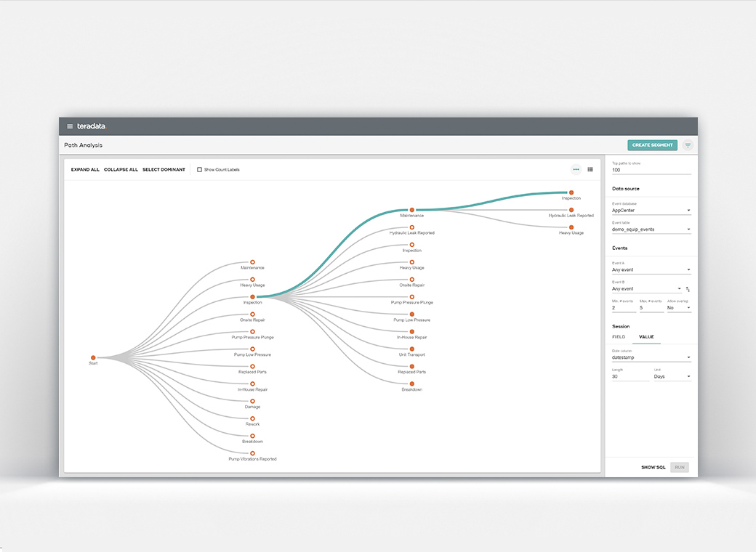This screenshot has height=552, width=756.
Task: Click the three-dot overflow icon above the chart
Action: click(576, 169)
